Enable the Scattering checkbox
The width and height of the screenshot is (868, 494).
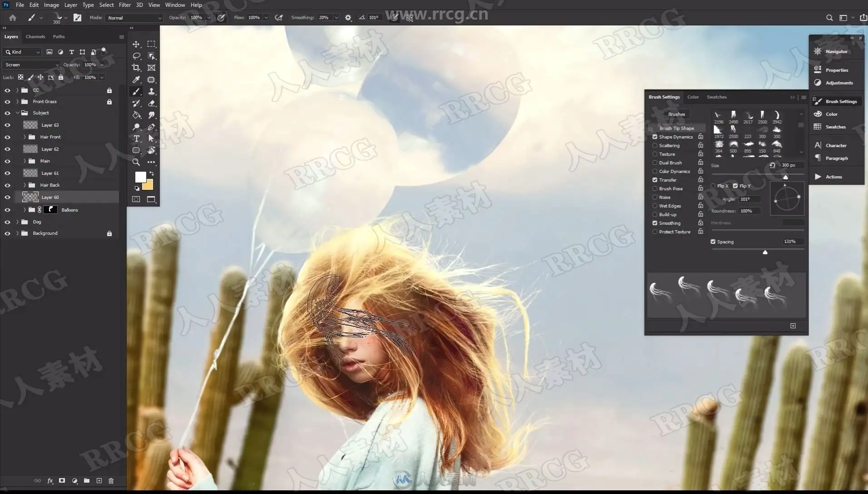tap(655, 145)
